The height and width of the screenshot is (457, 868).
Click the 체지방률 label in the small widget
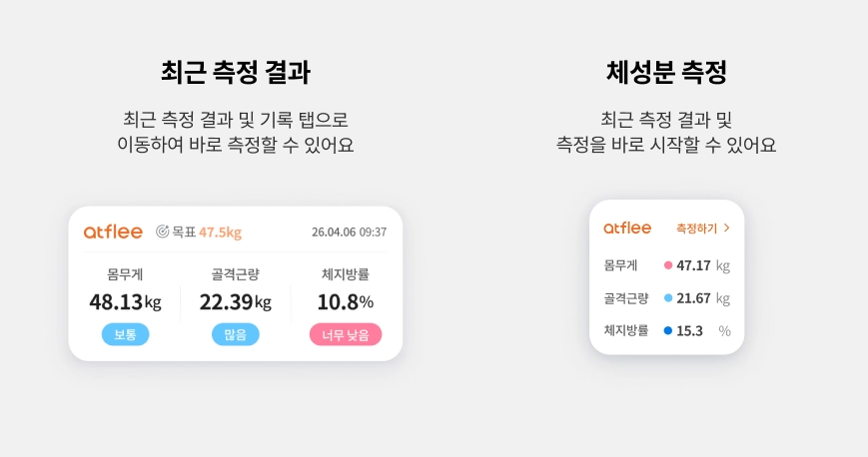(x=626, y=330)
